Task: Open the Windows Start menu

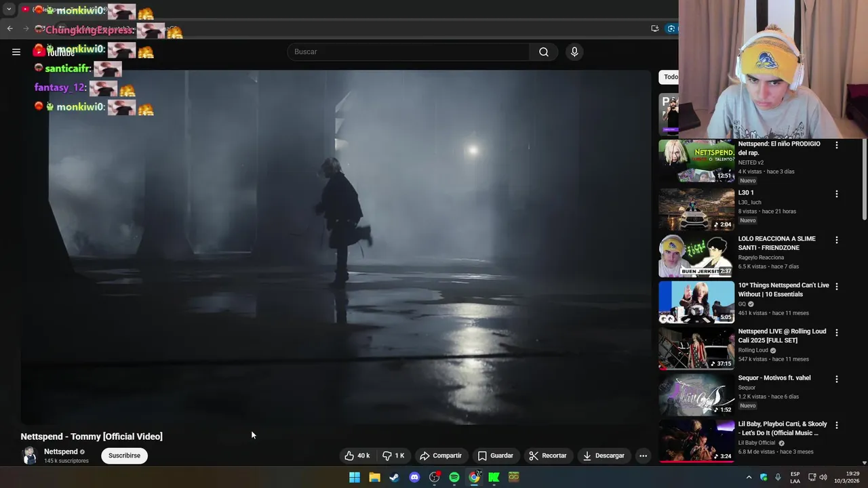Action: tap(355, 477)
